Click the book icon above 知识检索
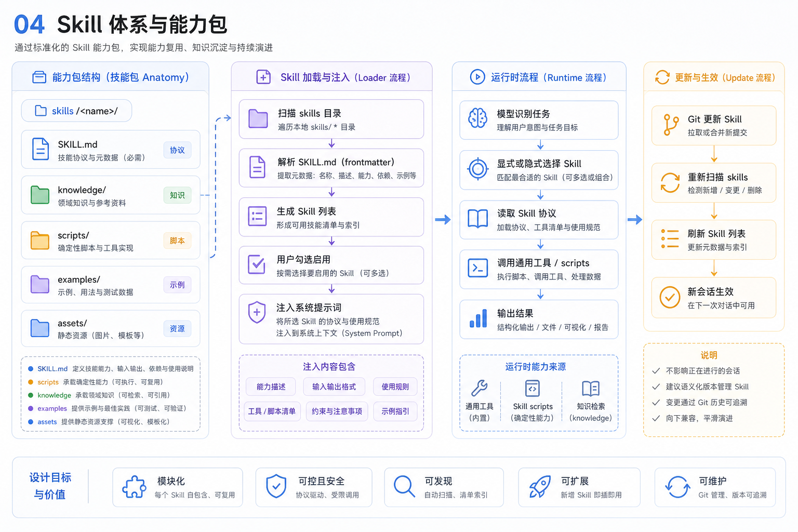Viewport: 798px width, 532px height. (591, 388)
